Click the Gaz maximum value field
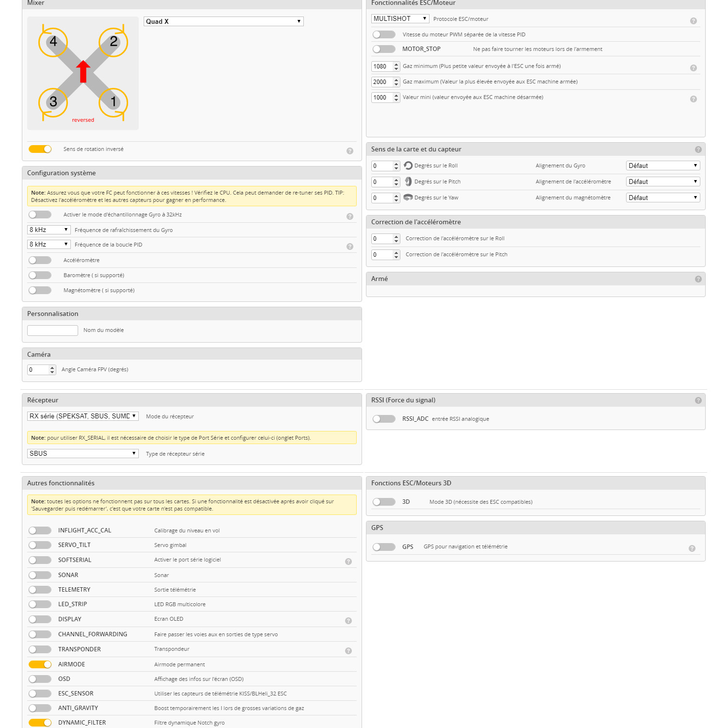The height and width of the screenshot is (728, 728). coord(386,82)
